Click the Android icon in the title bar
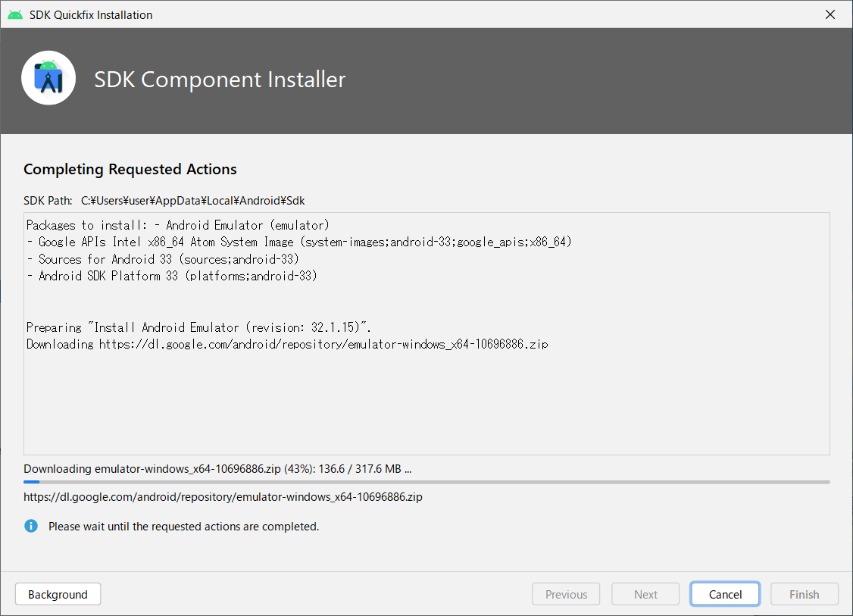853x616 pixels. (14, 14)
